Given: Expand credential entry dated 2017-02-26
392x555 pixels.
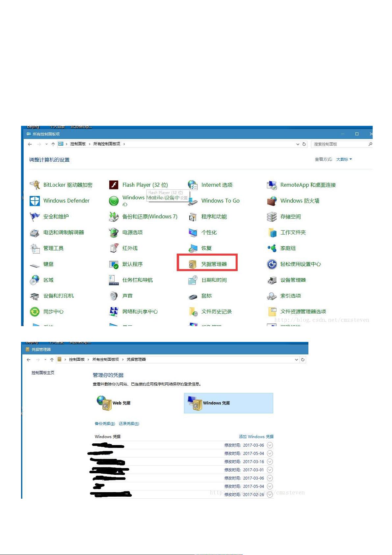Looking at the screenshot, I should tap(270, 494).
